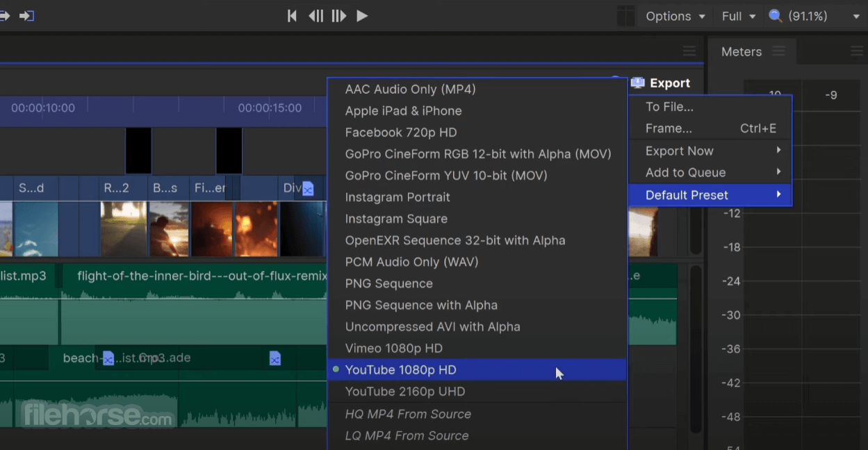Click the export monitor icon beside Export
Viewport: 868px width, 450px height.
coord(637,83)
